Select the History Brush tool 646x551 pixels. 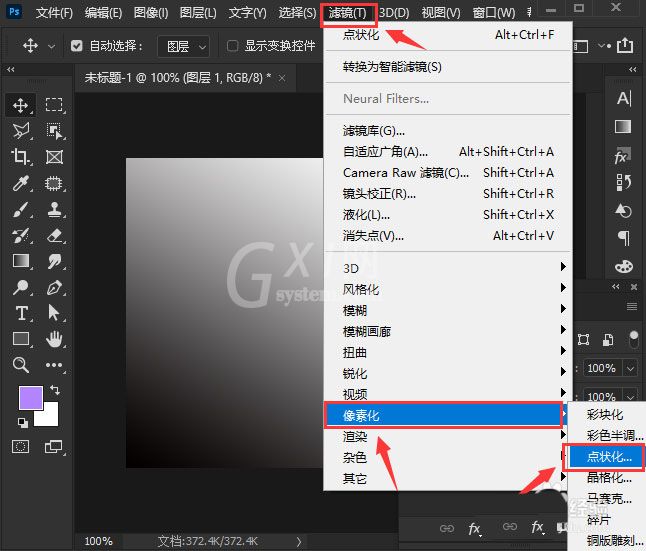[x=21, y=235]
